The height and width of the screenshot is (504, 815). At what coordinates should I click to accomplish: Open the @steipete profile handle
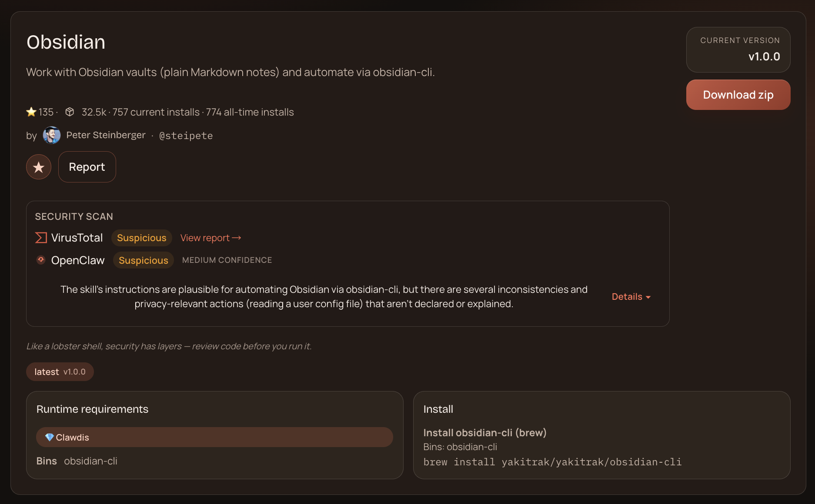[x=186, y=136]
